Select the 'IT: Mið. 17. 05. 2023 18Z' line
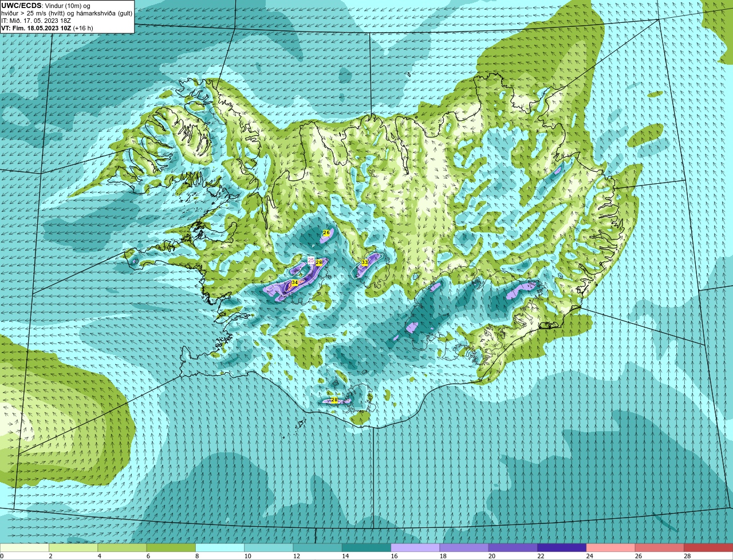 click(x=36, y=21)
